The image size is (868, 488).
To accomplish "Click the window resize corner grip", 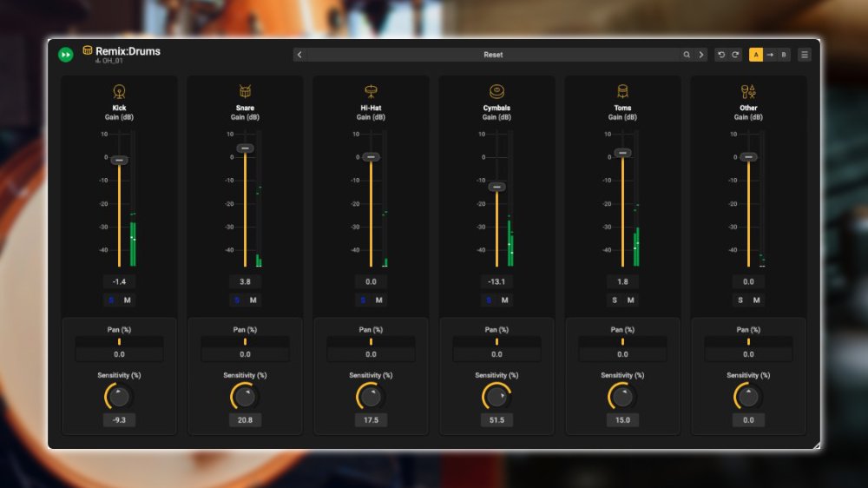I will click(x=817, y=445).
